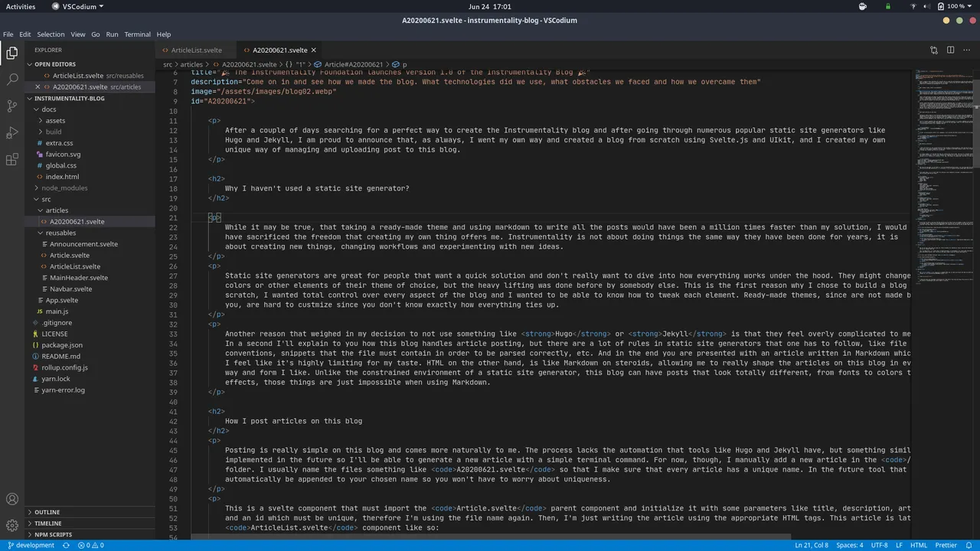Open the File menu

(x=8, y=34)
